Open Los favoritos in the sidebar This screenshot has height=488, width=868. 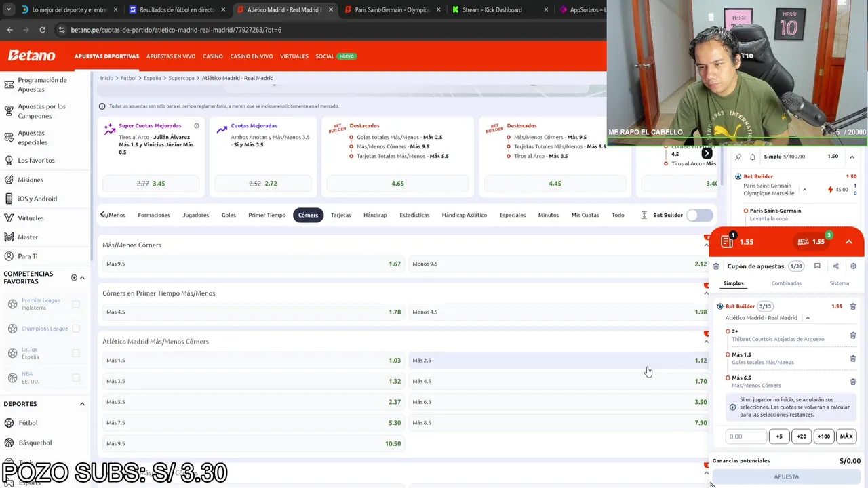(36, 161)
